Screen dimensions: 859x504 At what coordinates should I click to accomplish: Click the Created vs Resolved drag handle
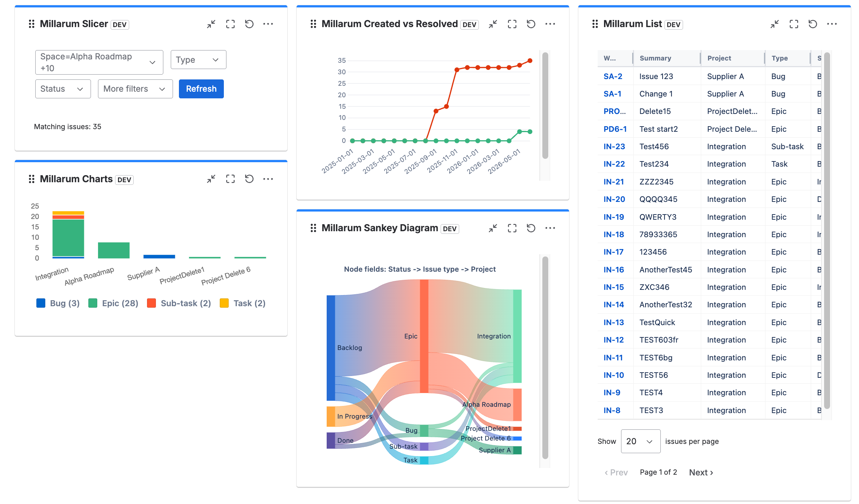(x=313, y=24)
